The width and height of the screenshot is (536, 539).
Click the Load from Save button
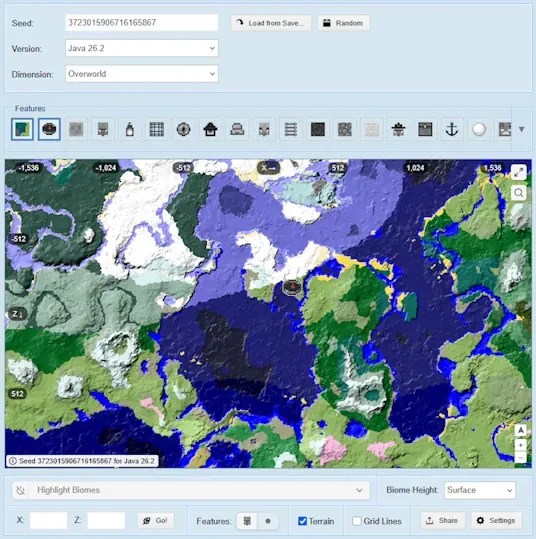[271, 23]
